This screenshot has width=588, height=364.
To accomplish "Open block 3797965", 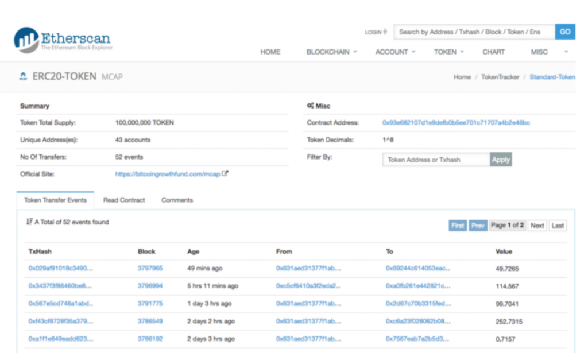I will tap(150, 269).
